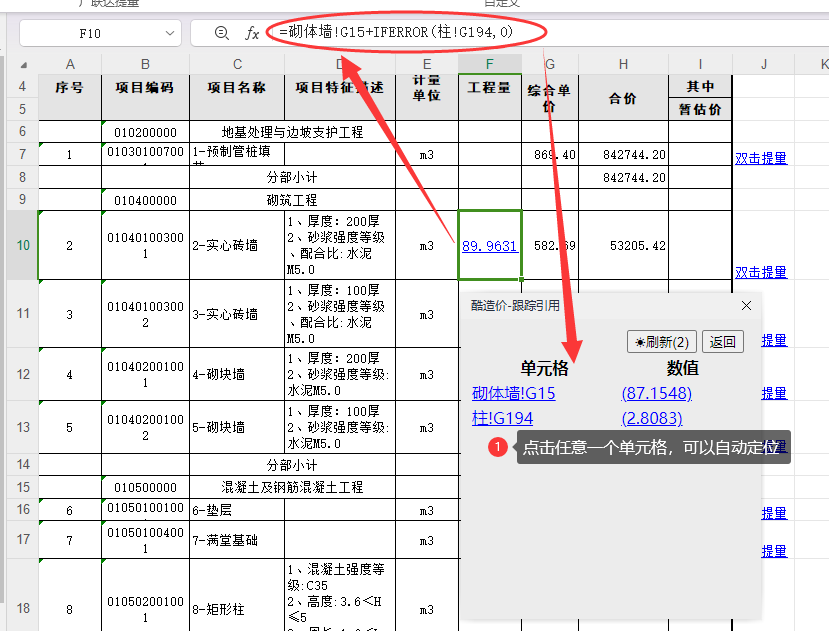829x631 pixels.
Task: Click the red step 1 badge
Action: 498,447
